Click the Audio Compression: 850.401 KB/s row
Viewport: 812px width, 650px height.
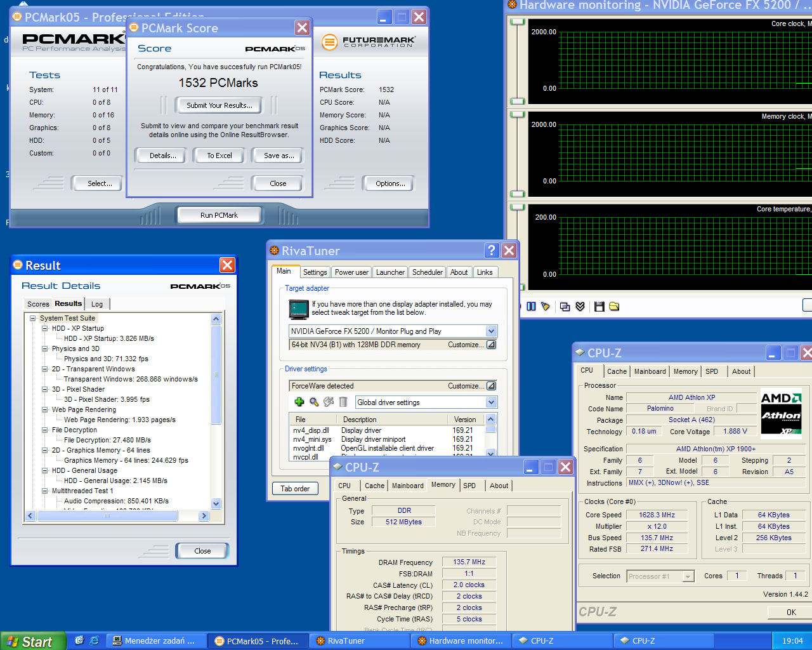pos(116,501)
